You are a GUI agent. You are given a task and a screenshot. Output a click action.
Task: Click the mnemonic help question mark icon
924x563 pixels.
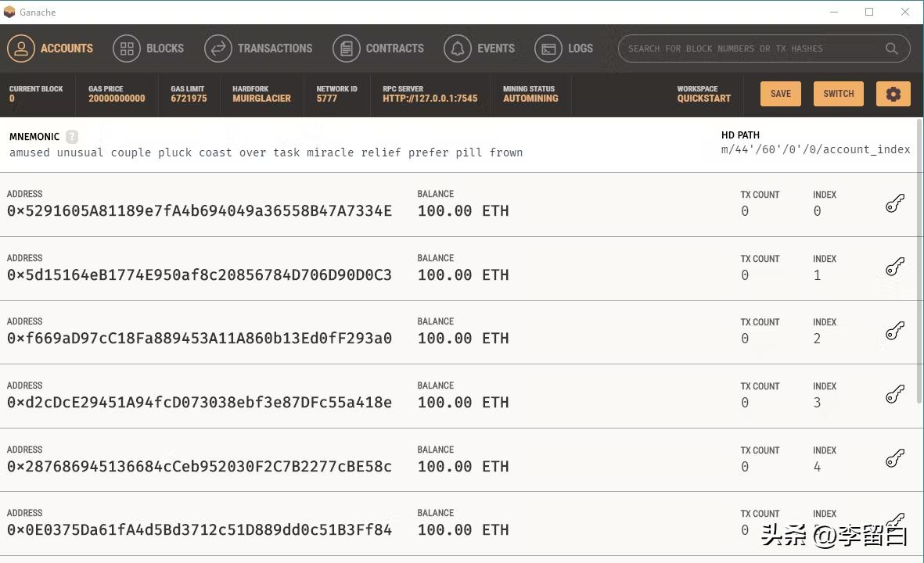click(72, 136)
